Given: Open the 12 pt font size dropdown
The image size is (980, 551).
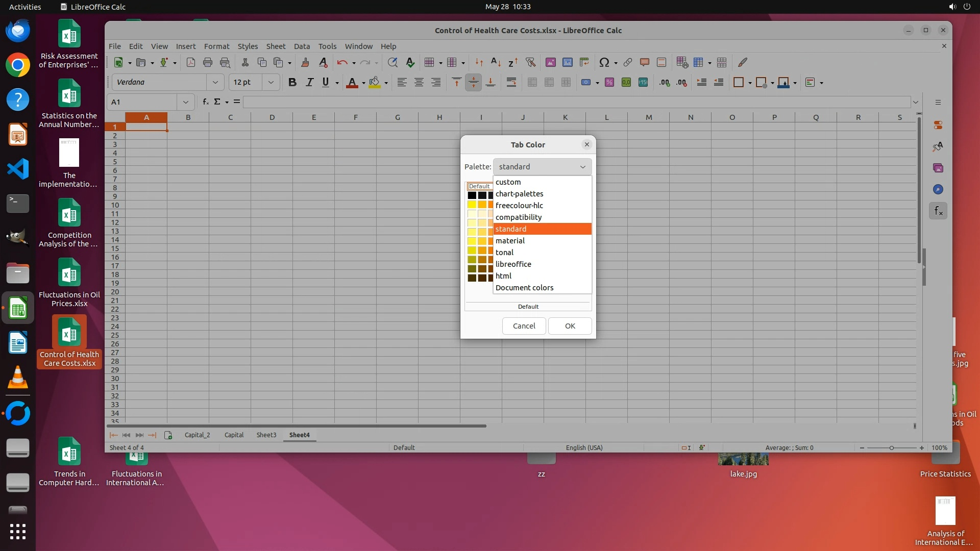Looking at the screenshot, I should point(271,82).
